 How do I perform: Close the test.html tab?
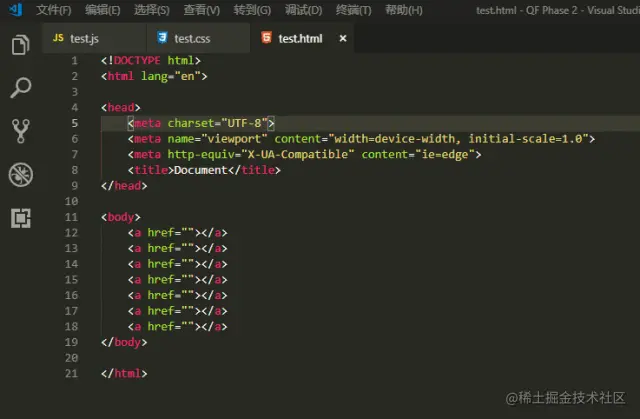[x=343, y=38]
